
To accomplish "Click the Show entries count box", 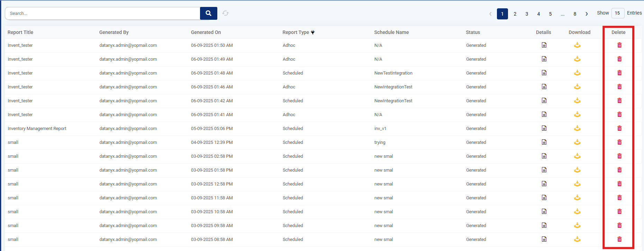I will [x=617, y=13].
